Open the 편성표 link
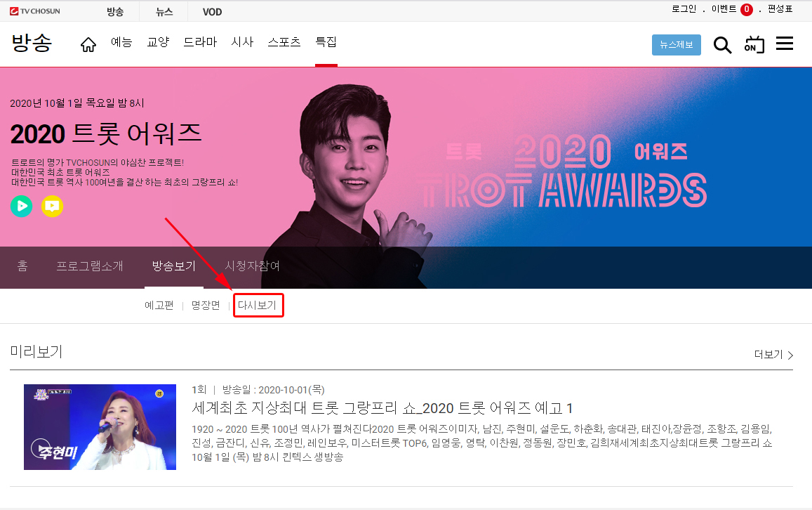 [780, 9]
